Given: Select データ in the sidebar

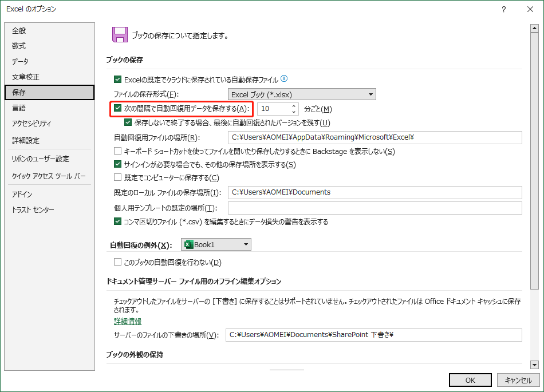Looking at the screenshot, I should 49,61.
